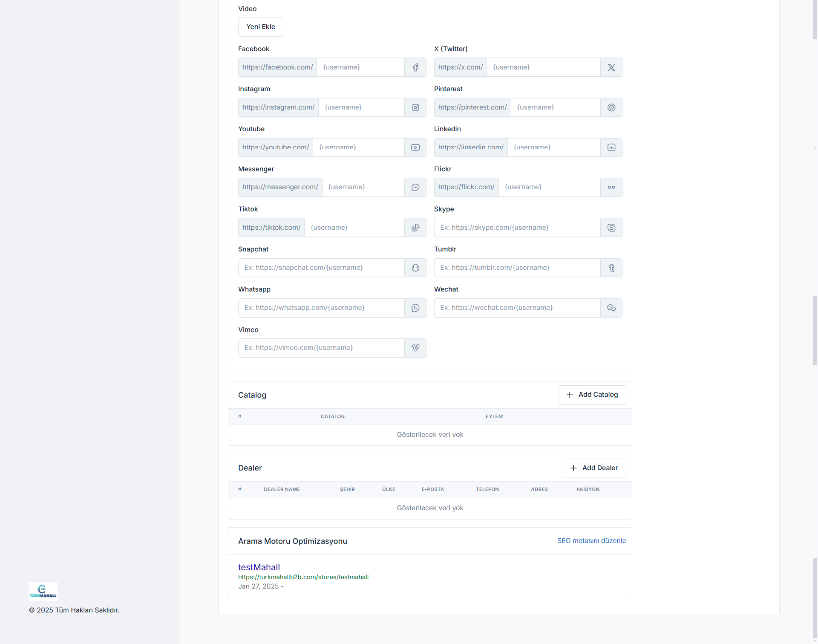Click the Skype URL input field
This screenshot has width=818, height=644.
coord(517,228)
